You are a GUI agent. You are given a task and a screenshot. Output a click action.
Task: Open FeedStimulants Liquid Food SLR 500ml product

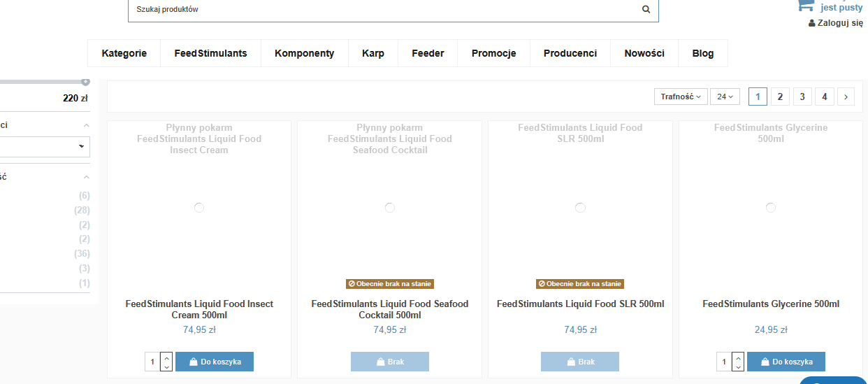click(x=580, y=304)
